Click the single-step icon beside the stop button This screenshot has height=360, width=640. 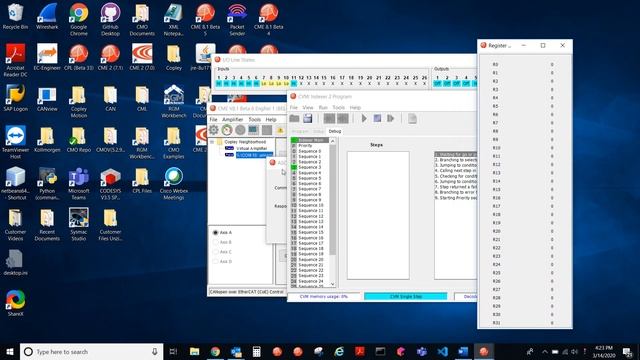tap(391, 118)
